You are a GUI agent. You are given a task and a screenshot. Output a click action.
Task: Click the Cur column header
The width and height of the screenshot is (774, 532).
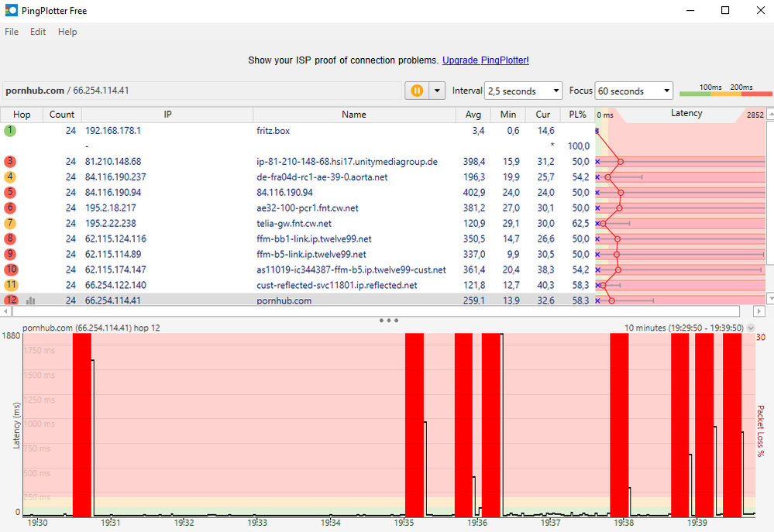tap(543, 115)
